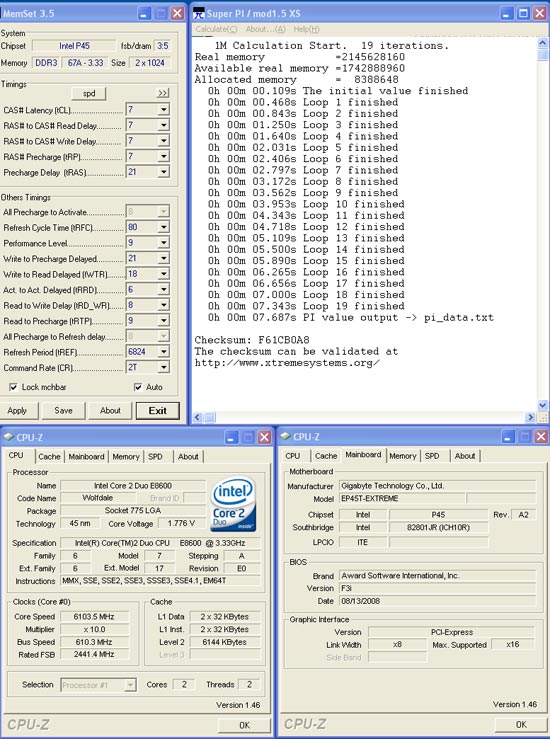The height and width of the screenshot is (739, 550).
Task: Open the Precharge Delay (tRAS) dropdown
Action: pyautogui.click(x=164, y=172)
